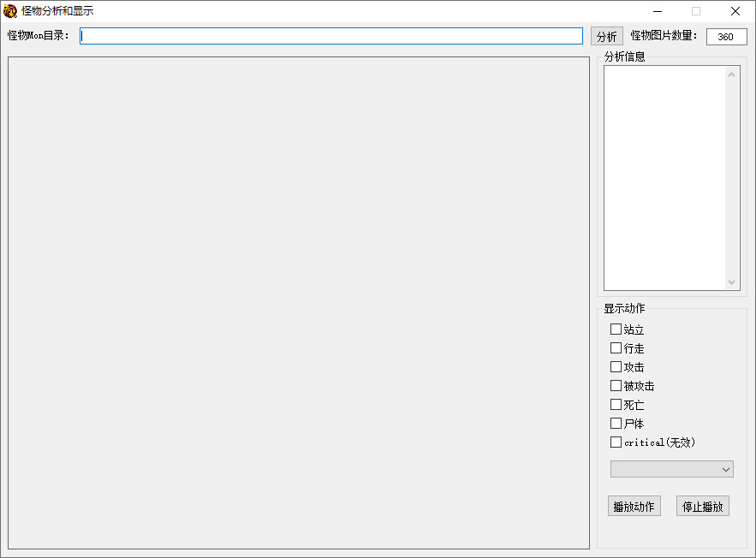The image size is (756, 558).
Task: Click inside the 分析信息 text area
Action: tap(664, 177)
